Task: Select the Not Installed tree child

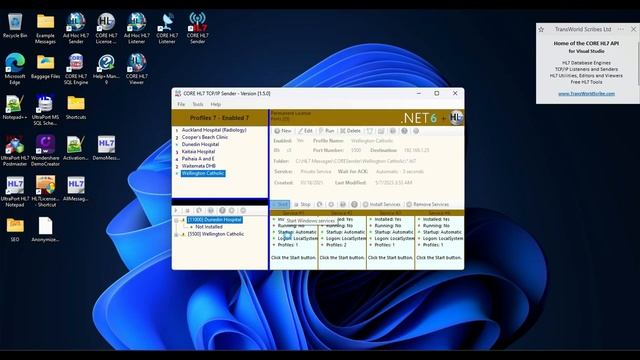Action: click(x=209, y=227)
